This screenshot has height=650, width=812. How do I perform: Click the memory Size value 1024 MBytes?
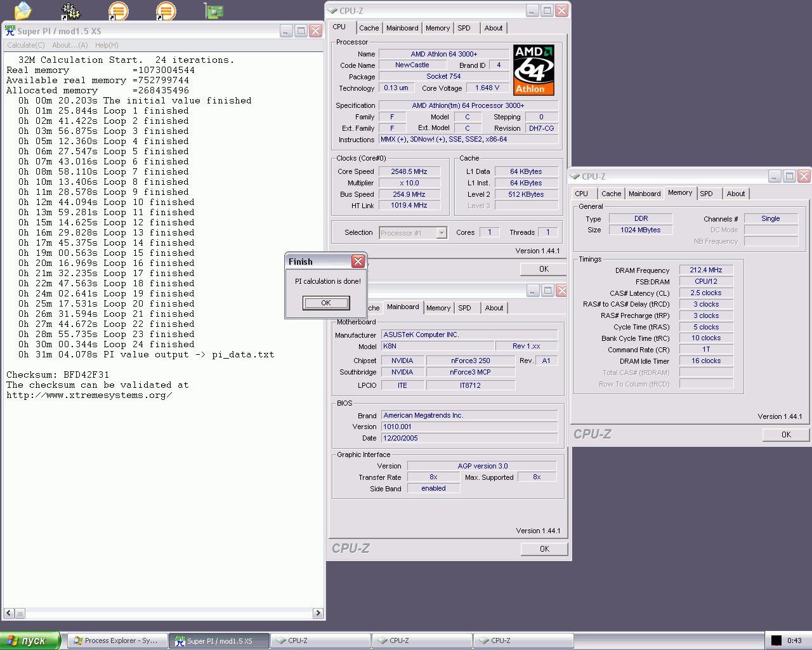[641, 230]
